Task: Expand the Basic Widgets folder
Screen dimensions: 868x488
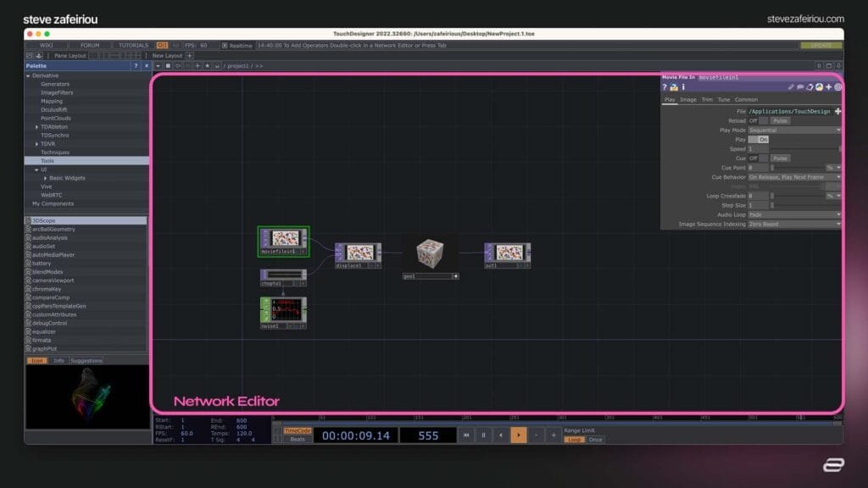Action: [46, 178]
